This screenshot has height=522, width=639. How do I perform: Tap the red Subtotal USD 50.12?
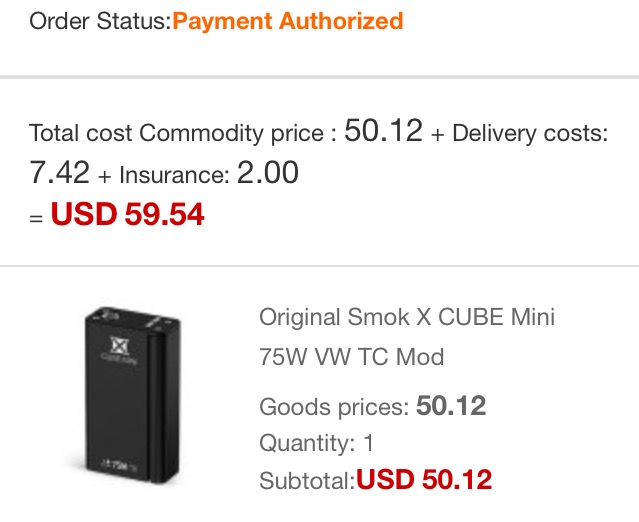tap(424, 480)
